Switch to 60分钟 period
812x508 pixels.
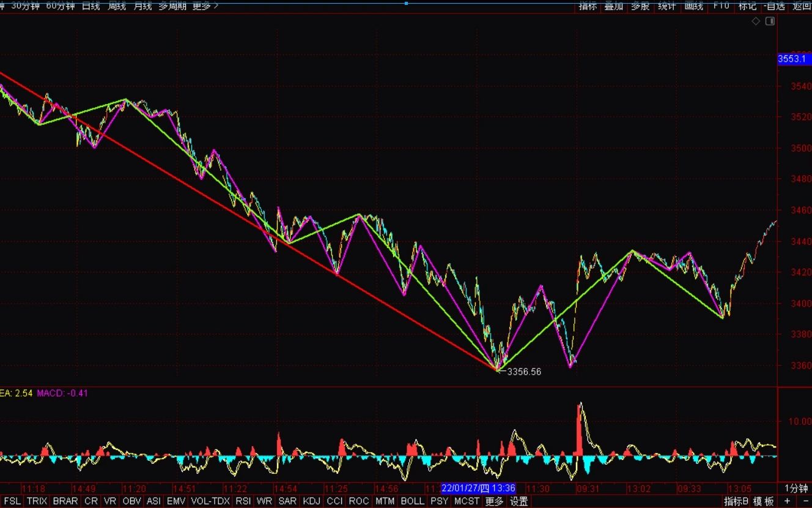(x=61, y=6)
